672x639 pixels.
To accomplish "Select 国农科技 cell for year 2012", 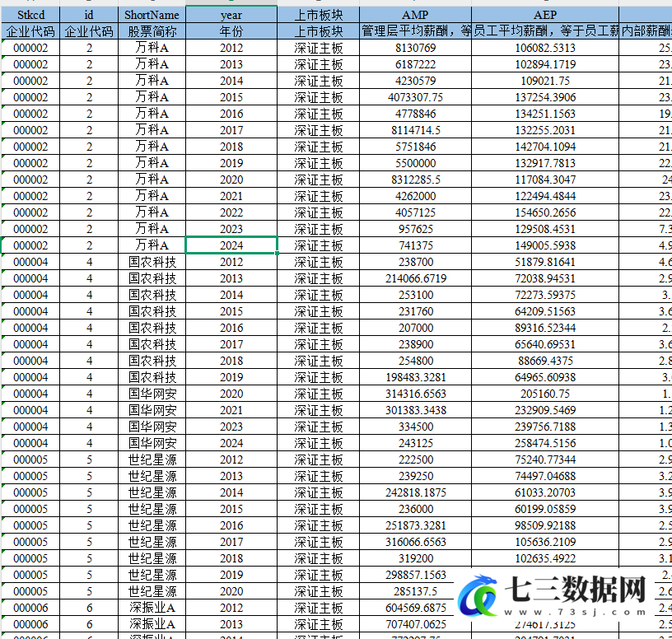I will point(152,262).
